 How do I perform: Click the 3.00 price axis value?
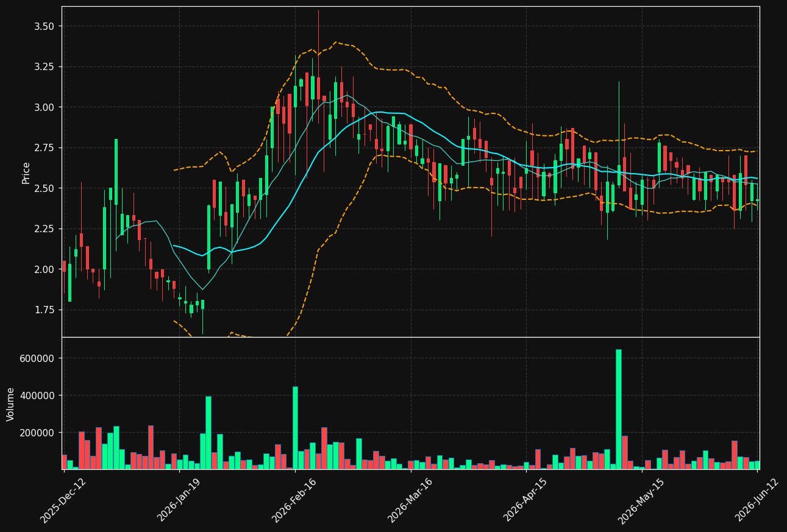point(45,107)
